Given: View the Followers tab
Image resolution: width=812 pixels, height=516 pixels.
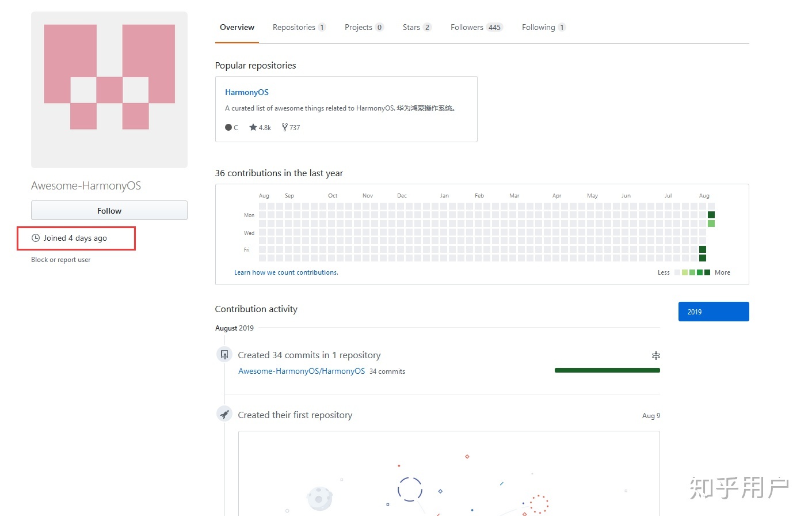Looking at the screenshot, I should (476, 28).
